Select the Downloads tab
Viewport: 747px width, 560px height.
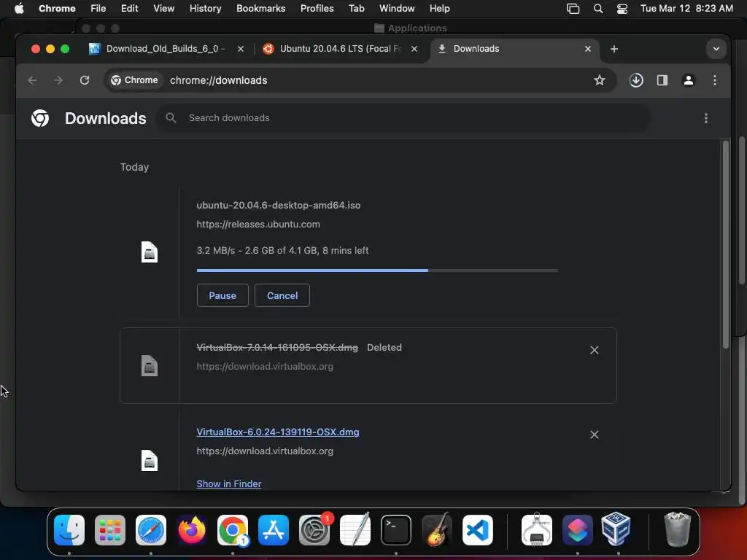coord(514,49)
